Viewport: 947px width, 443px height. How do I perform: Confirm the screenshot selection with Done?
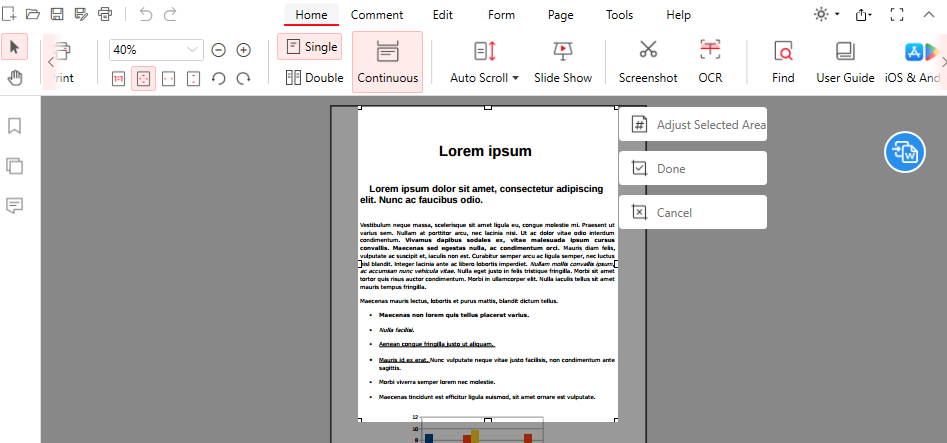pyautogui.click(x=693, y=168)
